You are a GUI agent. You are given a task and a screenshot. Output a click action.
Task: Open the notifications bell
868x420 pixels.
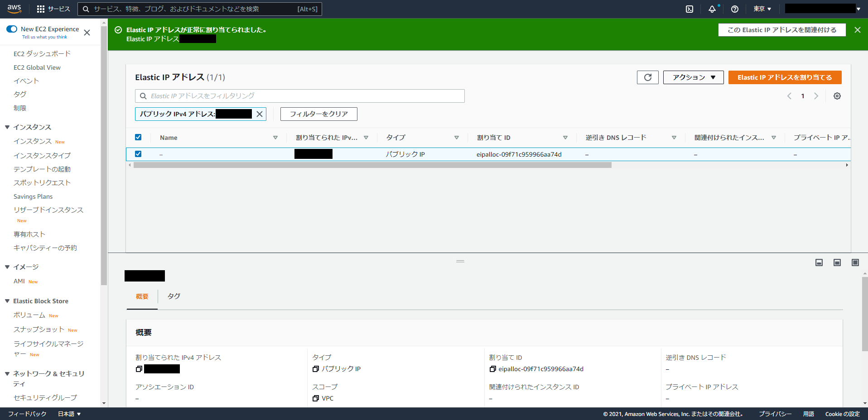(x=712, y=9)
